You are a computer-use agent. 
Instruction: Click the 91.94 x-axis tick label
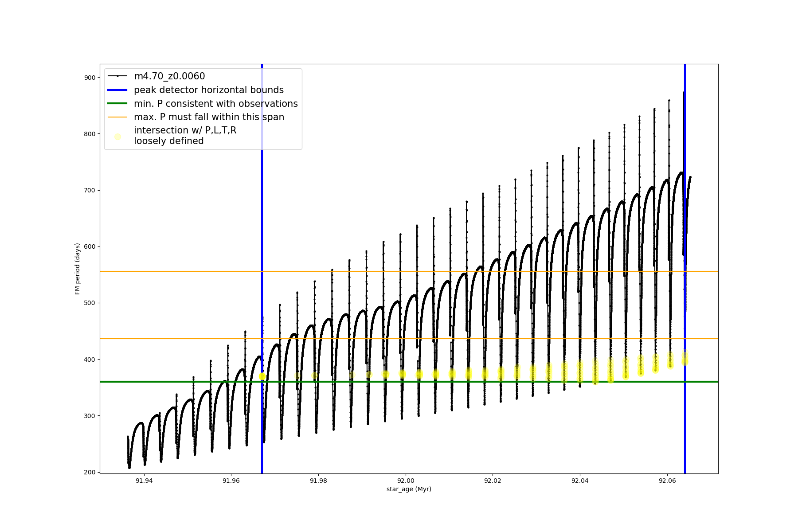coord(144,481)
